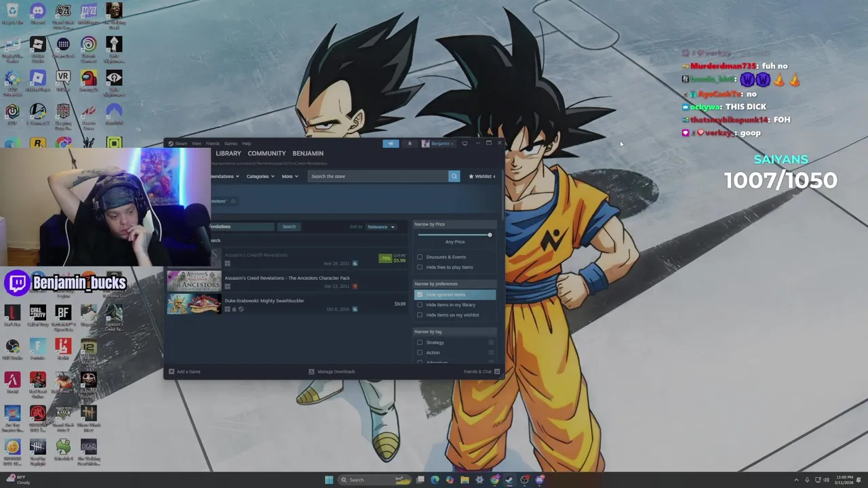The image size is (868, 488).
Task: Open File Explorer from the taskbar
Action: (x=465, y=480)
